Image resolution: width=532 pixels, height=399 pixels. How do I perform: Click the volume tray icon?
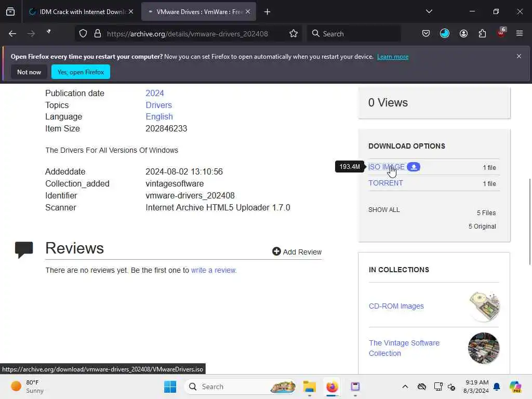(x=451, y=387)
